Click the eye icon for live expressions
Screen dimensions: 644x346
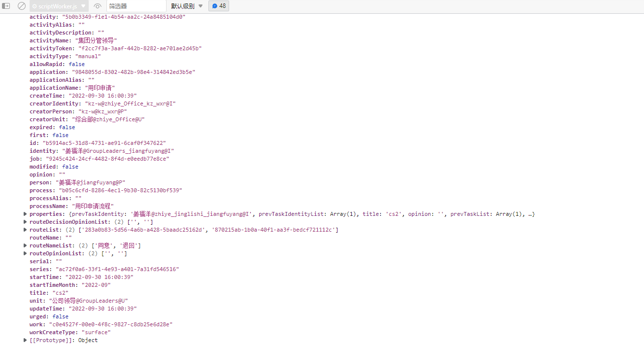(x=98, y=6)
